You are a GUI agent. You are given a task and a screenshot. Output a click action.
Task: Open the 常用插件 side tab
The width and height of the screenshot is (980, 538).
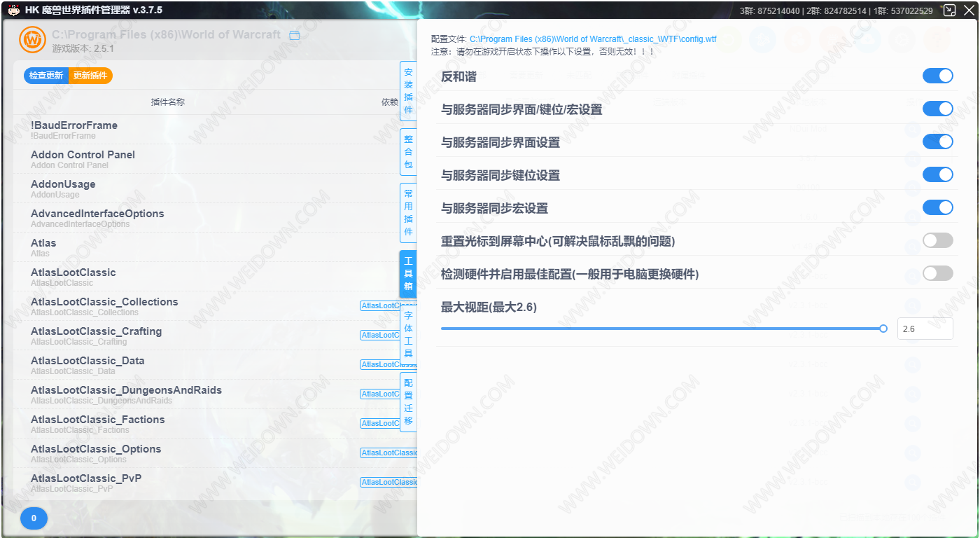(408, 212)
